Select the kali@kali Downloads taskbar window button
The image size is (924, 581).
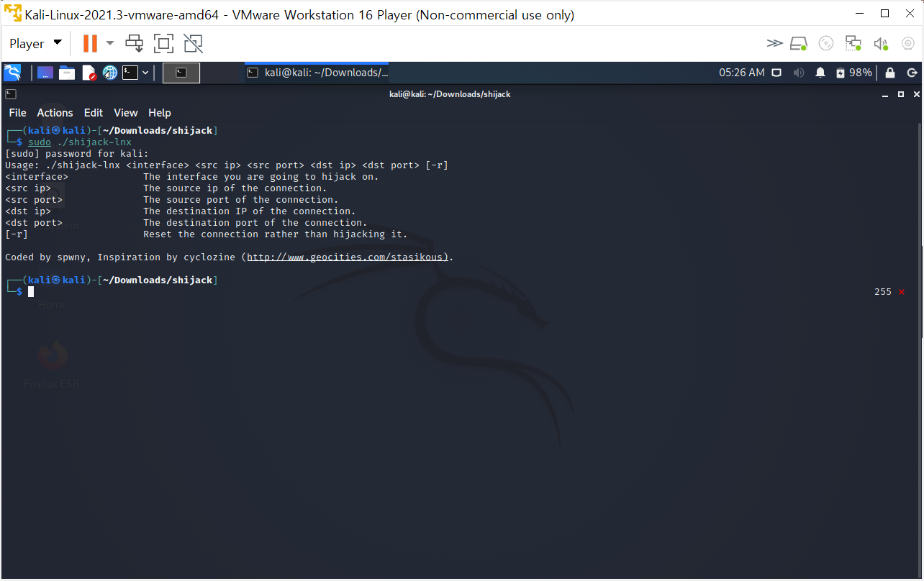click(x=317, y=73)
